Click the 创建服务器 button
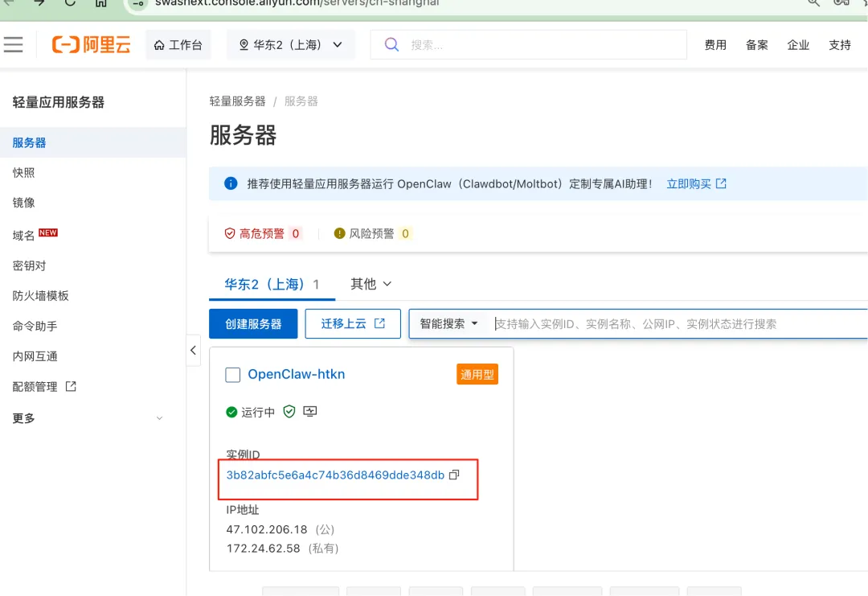This screenshot has width=868, height=596. [253, 323]
